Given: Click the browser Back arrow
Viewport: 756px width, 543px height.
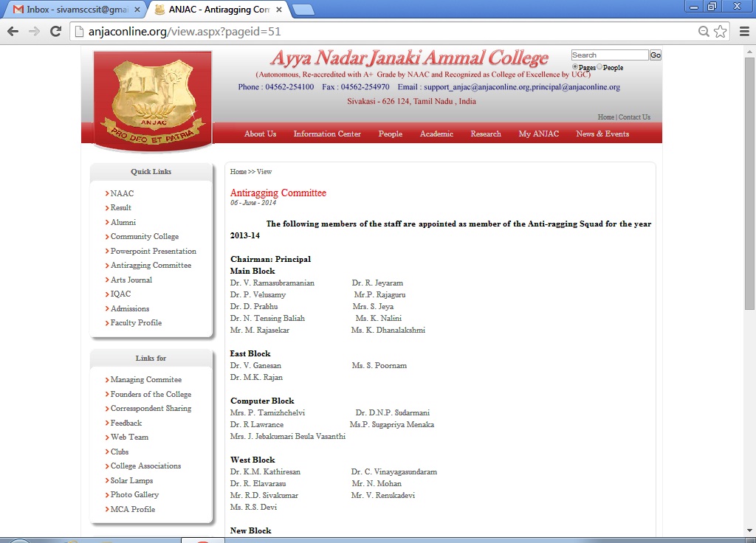Looking at the screenshot, I should [x=13, y=32].
